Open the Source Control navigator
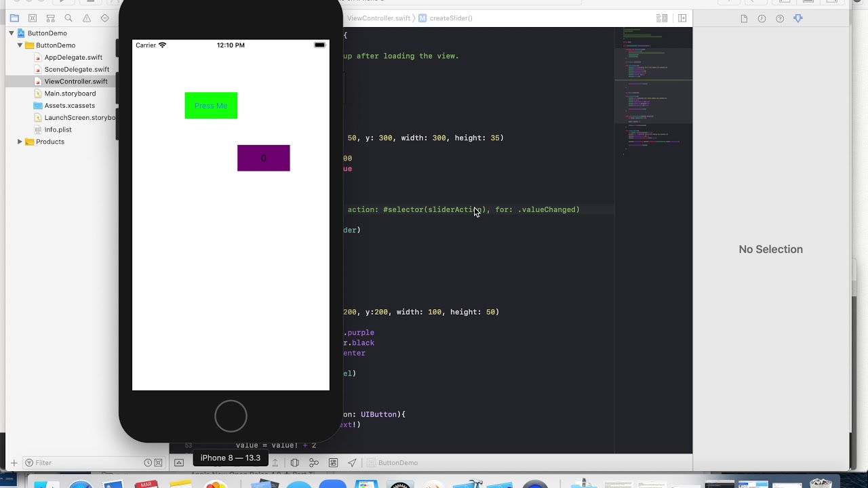Viewport: 868px width, 488px height. tap(33, 18)
